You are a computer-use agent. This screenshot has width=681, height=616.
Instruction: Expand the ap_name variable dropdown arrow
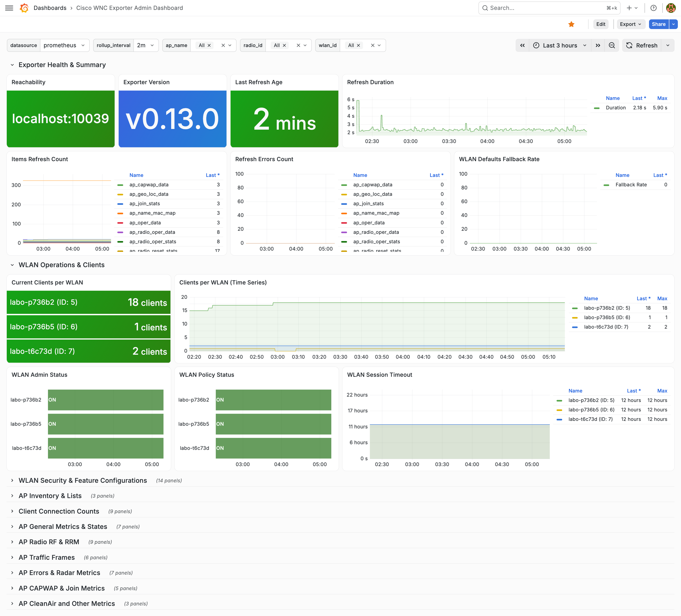tap(230, 45)
